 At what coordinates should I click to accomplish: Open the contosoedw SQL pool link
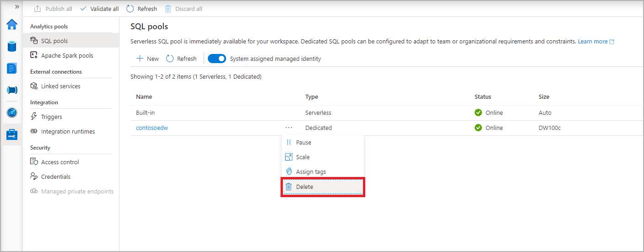[152, 128]
